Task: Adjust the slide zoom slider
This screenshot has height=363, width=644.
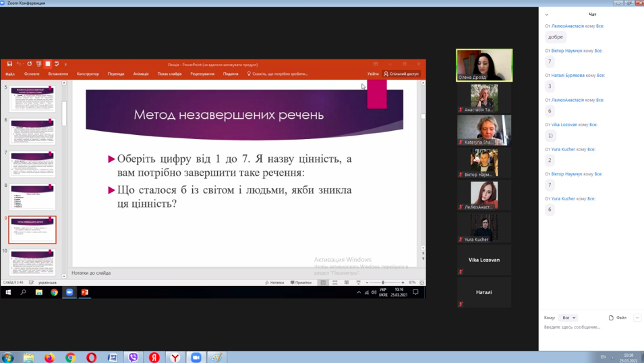Action: [x=383, y=283]
